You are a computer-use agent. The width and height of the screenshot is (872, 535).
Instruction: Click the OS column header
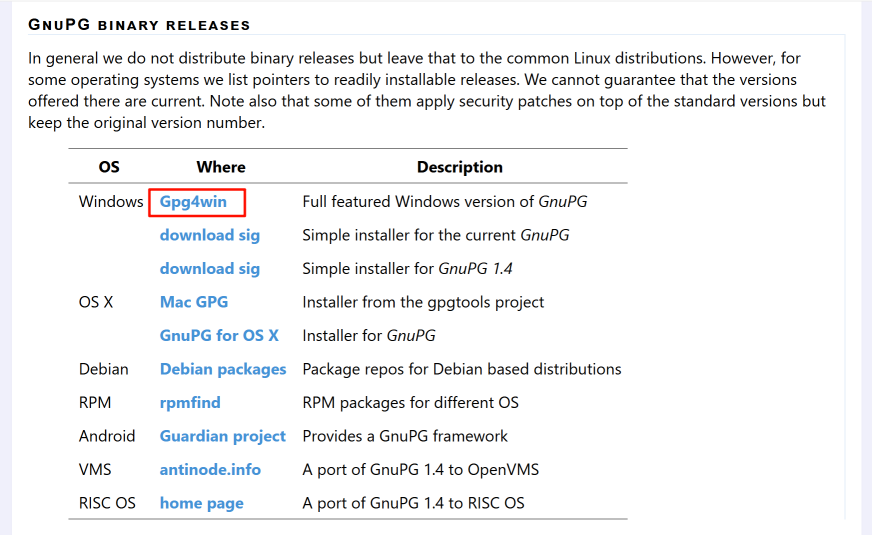109,167
